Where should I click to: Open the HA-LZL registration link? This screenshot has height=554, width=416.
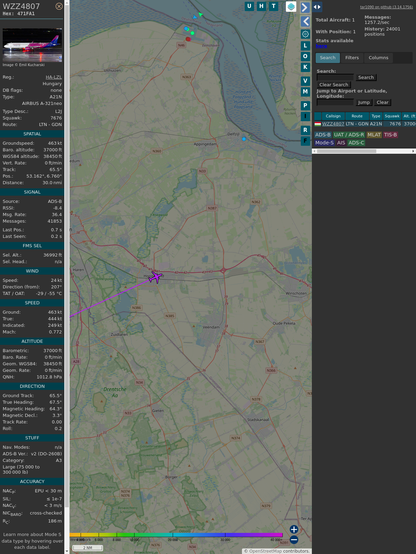click(x=53, y=77)
